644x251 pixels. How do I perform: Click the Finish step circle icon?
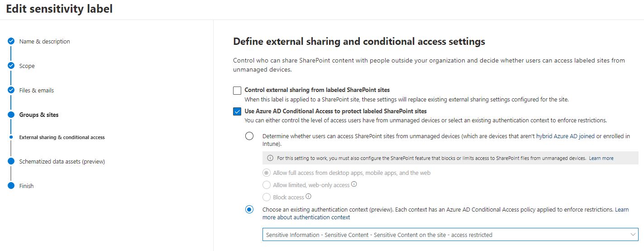click(x=11, y=186)
